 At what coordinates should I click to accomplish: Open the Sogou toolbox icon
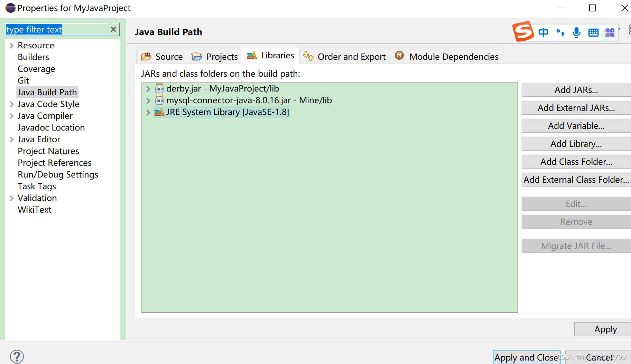609,32
